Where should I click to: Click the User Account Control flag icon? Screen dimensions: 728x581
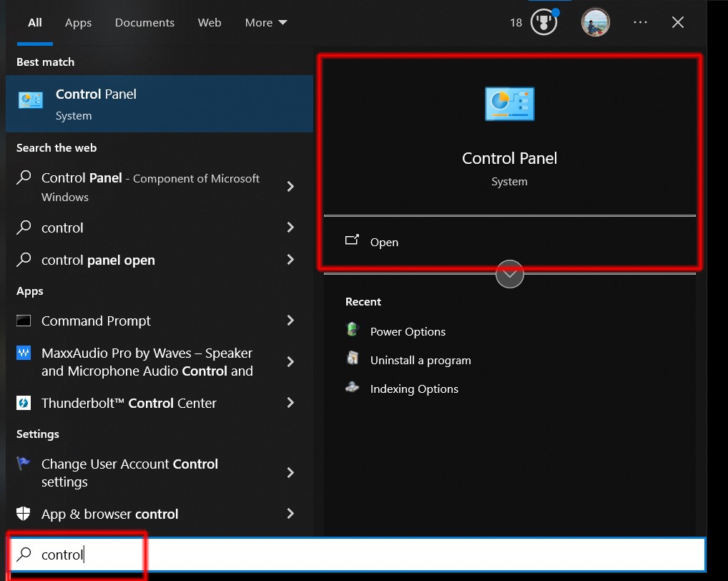(x=23, y=463)
